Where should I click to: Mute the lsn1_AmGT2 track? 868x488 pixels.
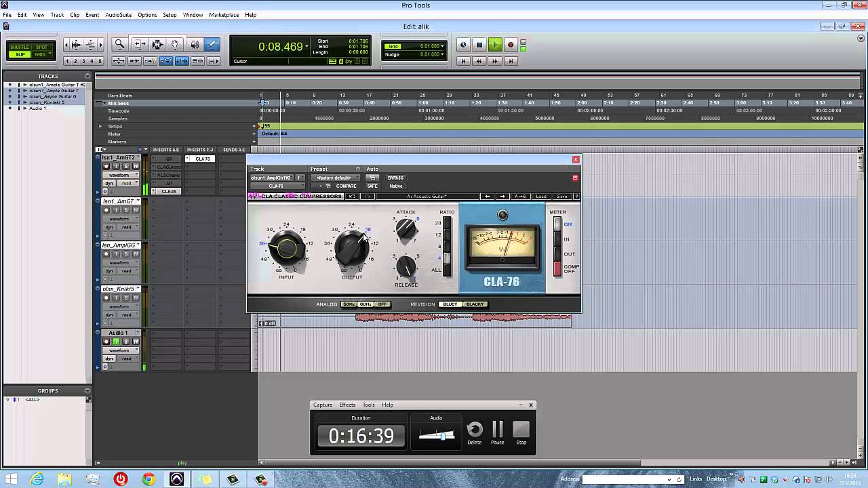click(136, 166)
